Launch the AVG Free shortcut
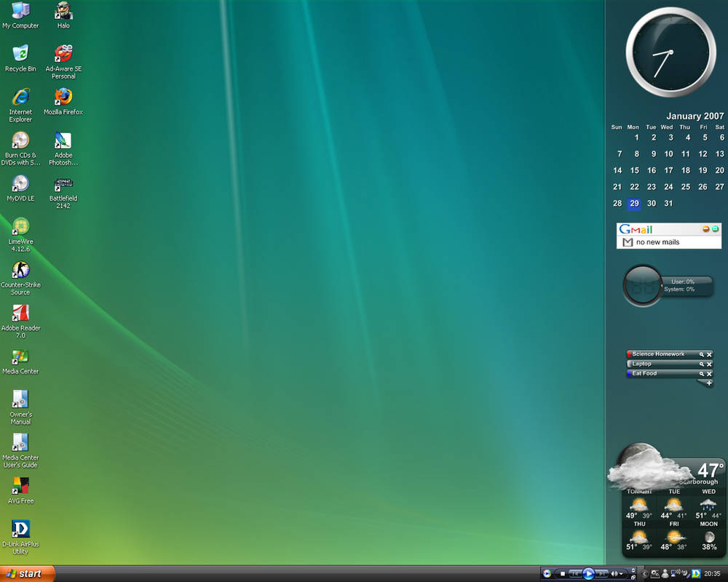The image size is (728, 582). tap(20, 490)
